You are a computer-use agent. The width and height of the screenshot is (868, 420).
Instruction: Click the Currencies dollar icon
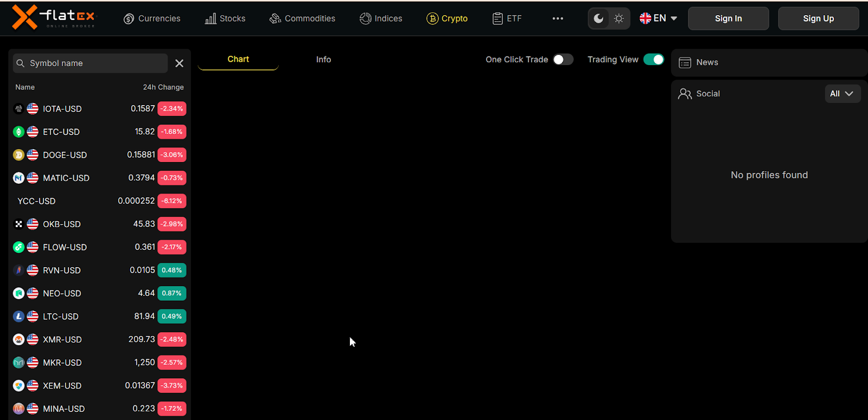pyautogui.click(x=129, y=19)
